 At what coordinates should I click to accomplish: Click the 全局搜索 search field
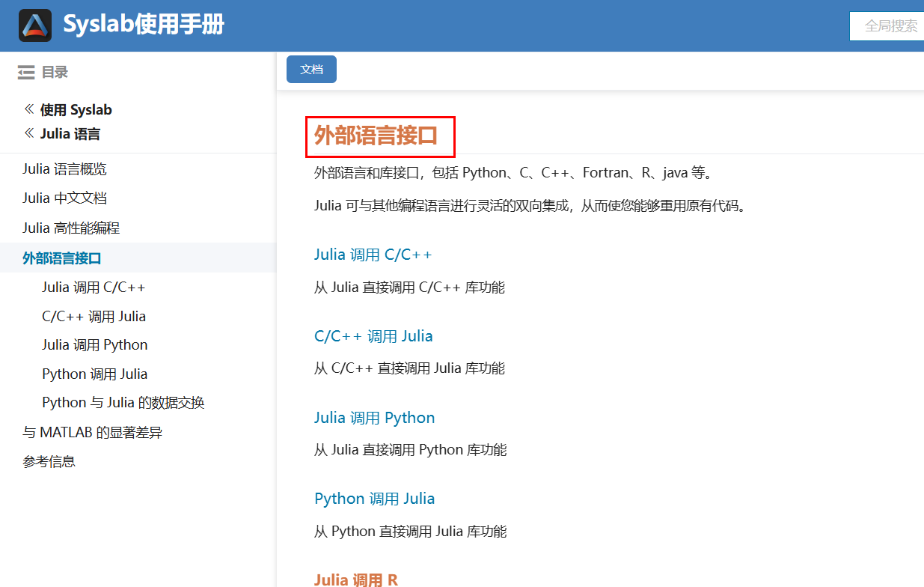pos(887,25)
